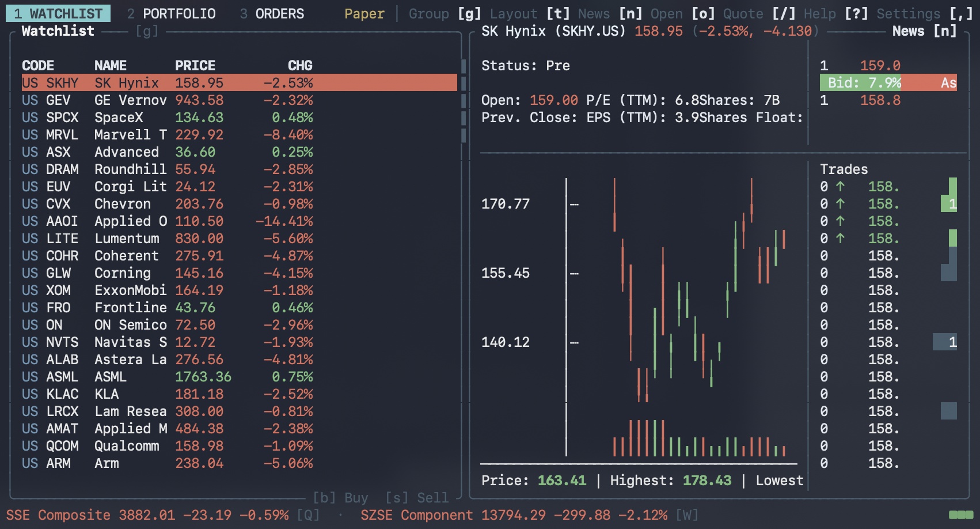Select the Arm ARM row

click(x=240, y=463)
